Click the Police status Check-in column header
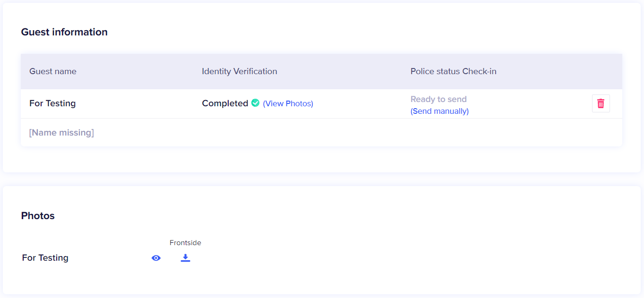The height and width of the screenshot is (298, 644). point(453,71)
